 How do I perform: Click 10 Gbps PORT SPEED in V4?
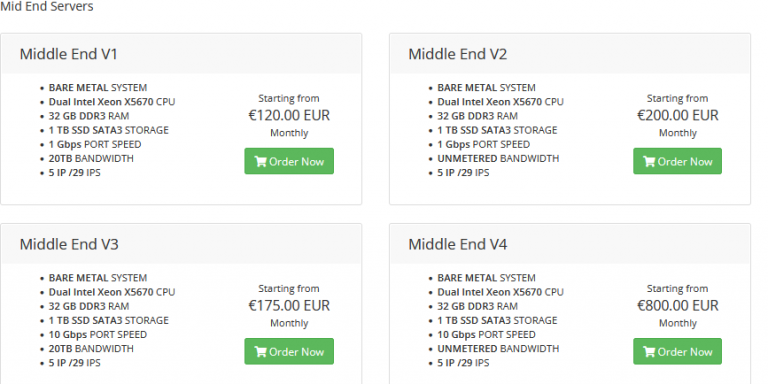tap(486, 335)
